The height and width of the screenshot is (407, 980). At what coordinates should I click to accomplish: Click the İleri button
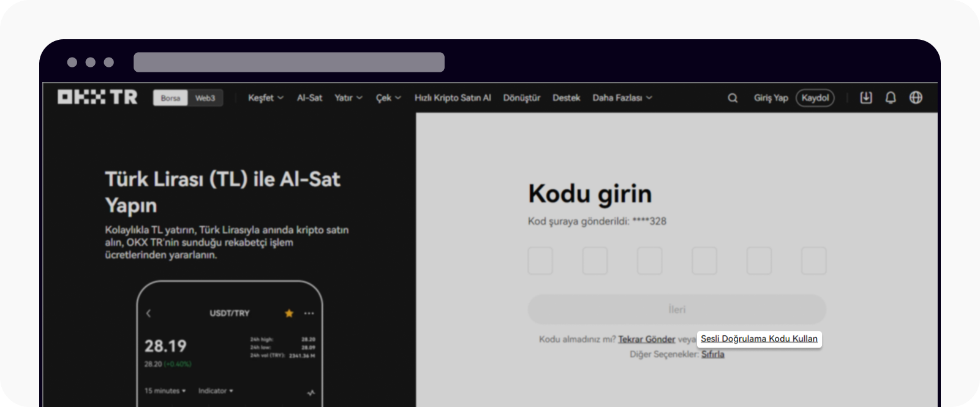pyautogui.click(x=677, y=310)
